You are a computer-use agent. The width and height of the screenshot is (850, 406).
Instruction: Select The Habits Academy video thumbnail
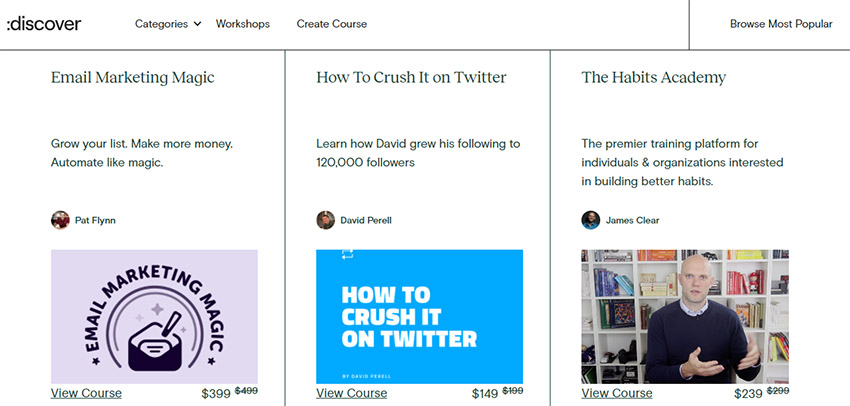(685, 317)
